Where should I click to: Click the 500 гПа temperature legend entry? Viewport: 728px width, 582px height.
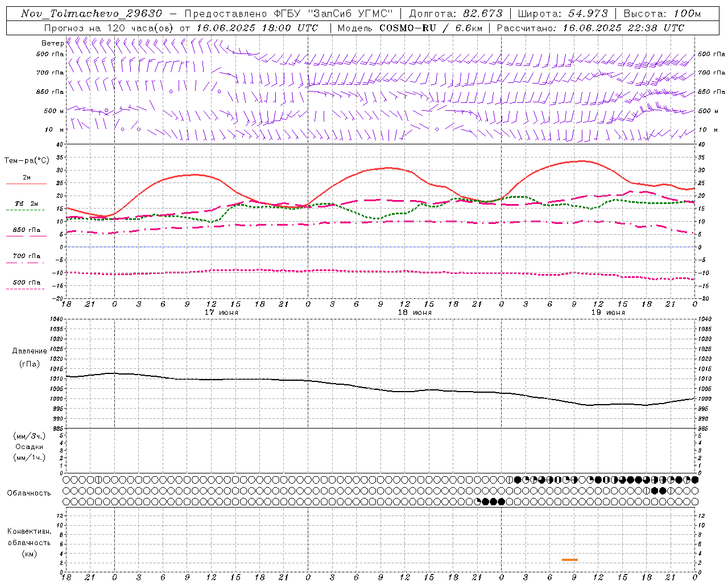(x=26, y=282)
